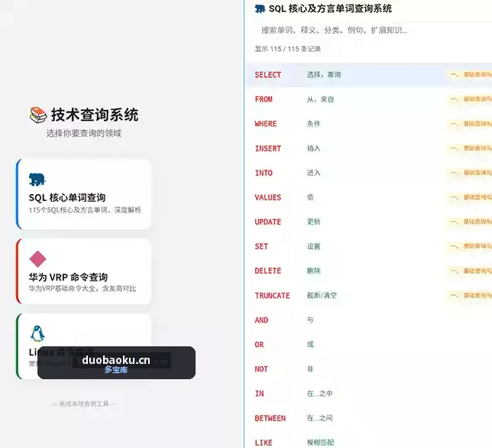The width and height of the screenshot is (492, 448).
Task: Click the elephant icon in SQL header
Action: 260,8
